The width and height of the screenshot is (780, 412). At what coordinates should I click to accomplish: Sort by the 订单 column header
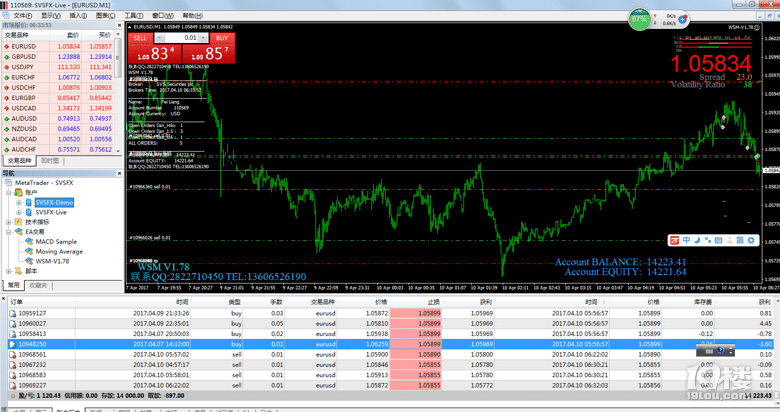tap(41, 302)
